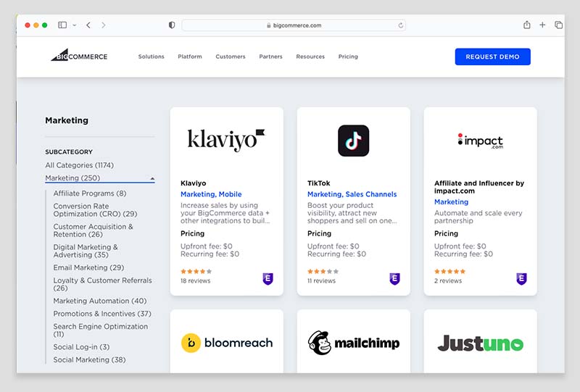Select Social Log-in (3)
580x392 pixels.
tap(81, 347)
